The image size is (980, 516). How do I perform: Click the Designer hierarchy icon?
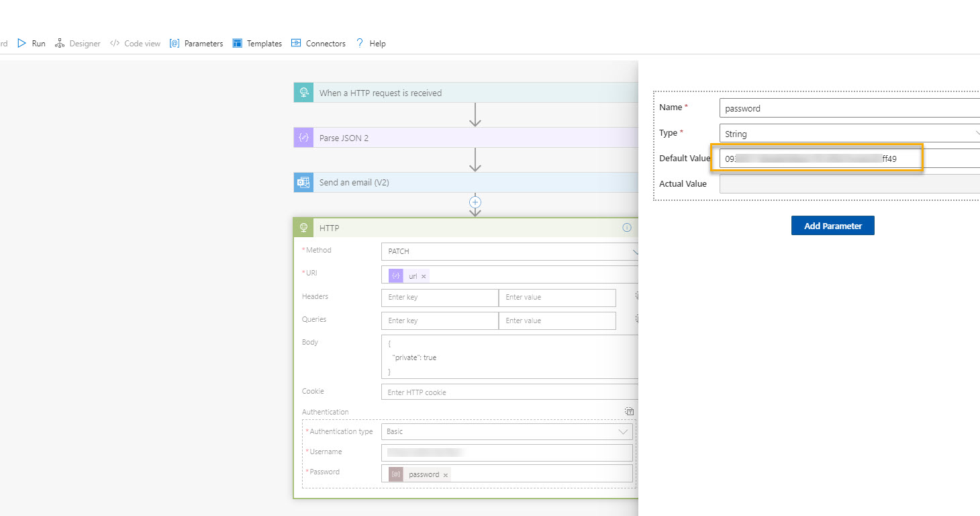[x=60, y=43]
